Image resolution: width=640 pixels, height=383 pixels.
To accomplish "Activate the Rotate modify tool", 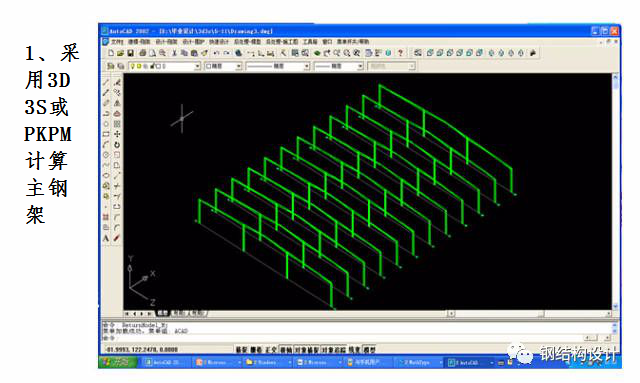I will [117, 145].
